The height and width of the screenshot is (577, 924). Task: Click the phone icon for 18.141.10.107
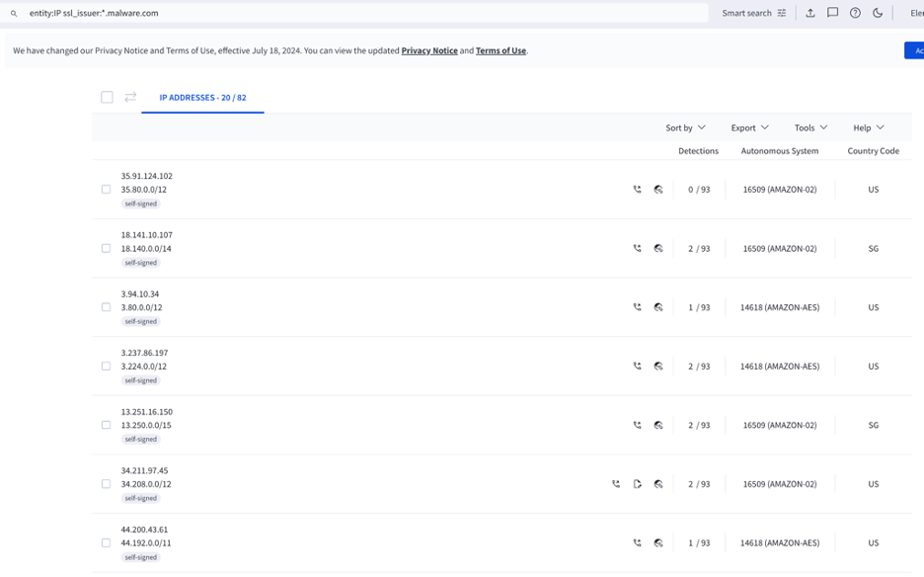(637, 248)
